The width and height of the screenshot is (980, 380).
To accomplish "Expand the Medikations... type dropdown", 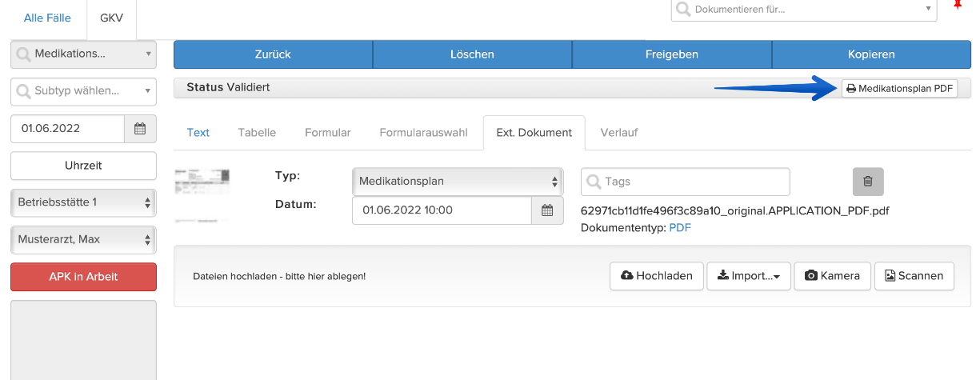I will point(83,54).
